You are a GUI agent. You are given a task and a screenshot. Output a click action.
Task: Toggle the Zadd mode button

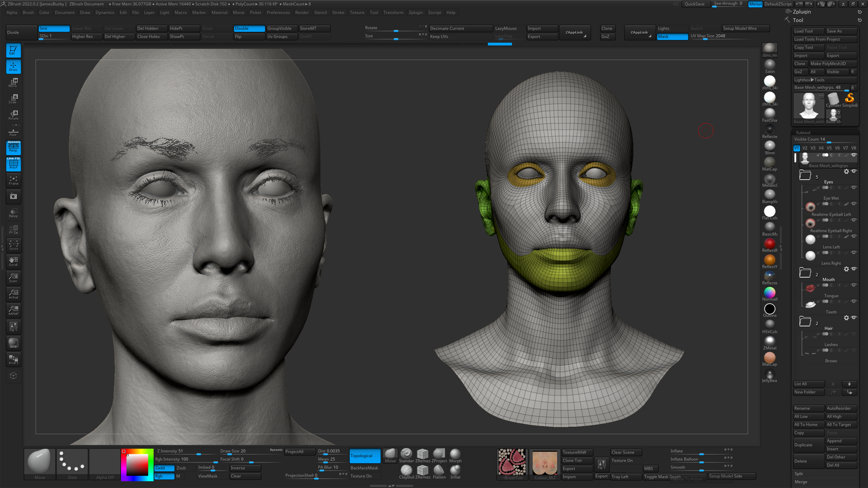click(x=164, y=468)
